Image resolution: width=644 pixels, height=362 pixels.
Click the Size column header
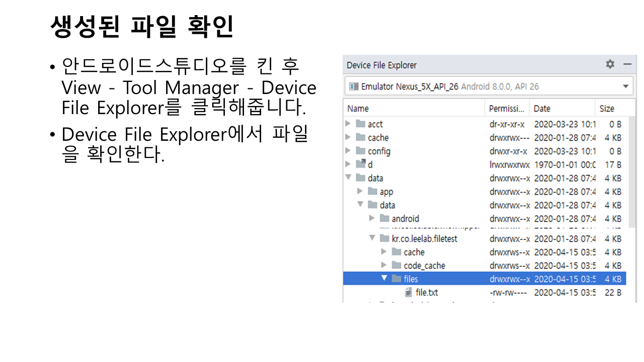point(607,109)
